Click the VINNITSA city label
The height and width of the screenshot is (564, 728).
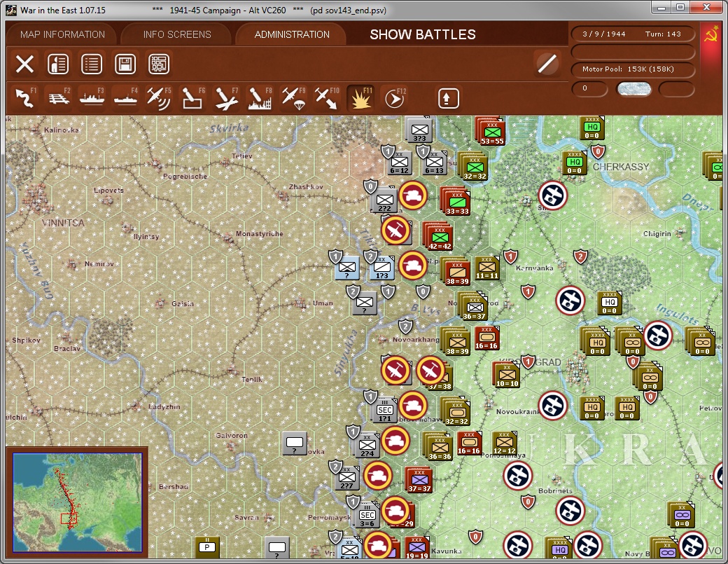[x=63, y=223]
